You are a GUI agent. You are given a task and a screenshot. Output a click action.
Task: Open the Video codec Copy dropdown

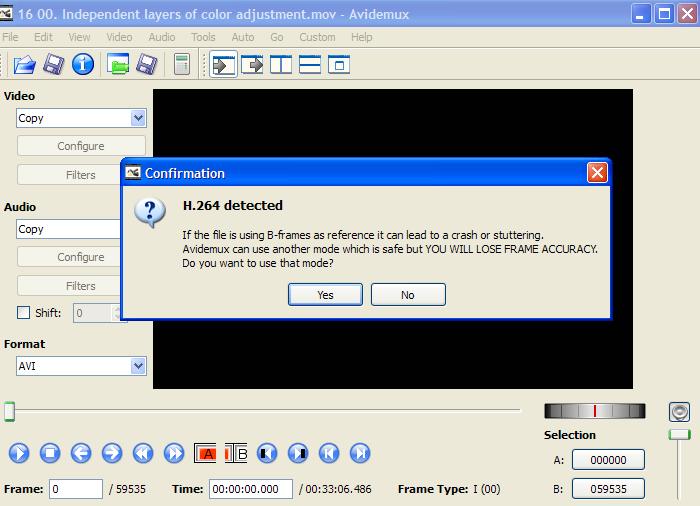point(81,118)
